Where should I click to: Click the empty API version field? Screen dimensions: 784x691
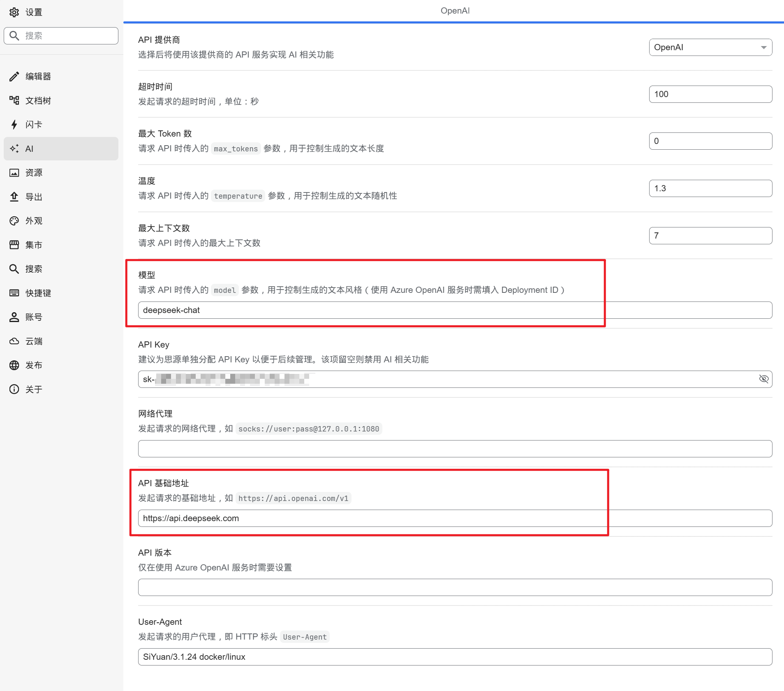[455, 587]
